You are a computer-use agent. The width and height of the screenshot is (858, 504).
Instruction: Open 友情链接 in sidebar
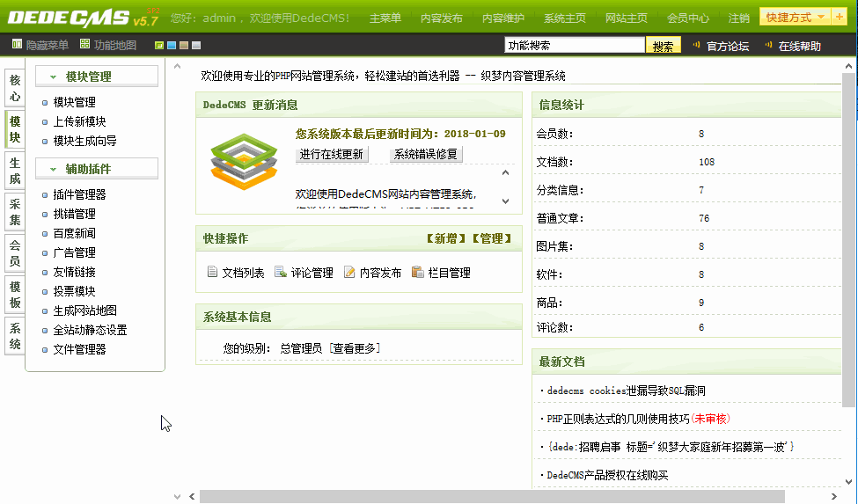(75, 272)
